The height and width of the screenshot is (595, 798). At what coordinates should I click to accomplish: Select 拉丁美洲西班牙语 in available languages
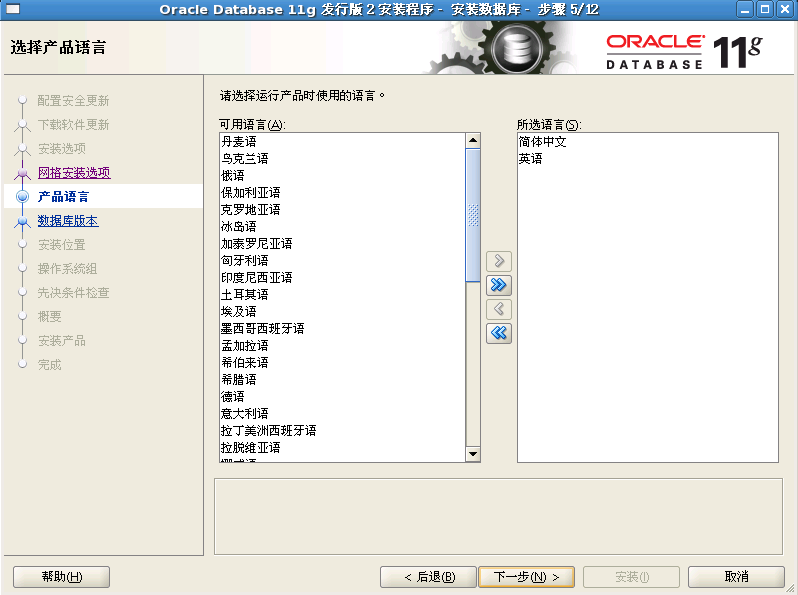pos(343,431)
